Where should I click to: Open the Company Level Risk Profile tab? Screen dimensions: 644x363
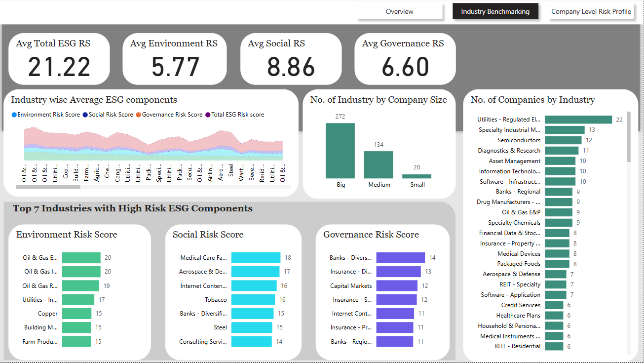coord(591,11)
